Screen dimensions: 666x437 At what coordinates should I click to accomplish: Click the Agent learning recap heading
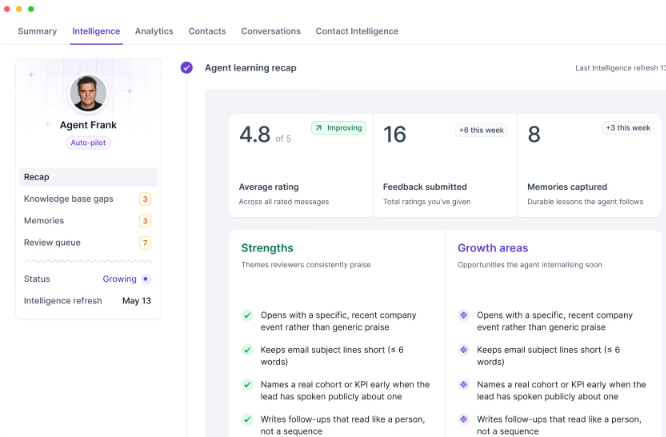click(x=251, y=68)
